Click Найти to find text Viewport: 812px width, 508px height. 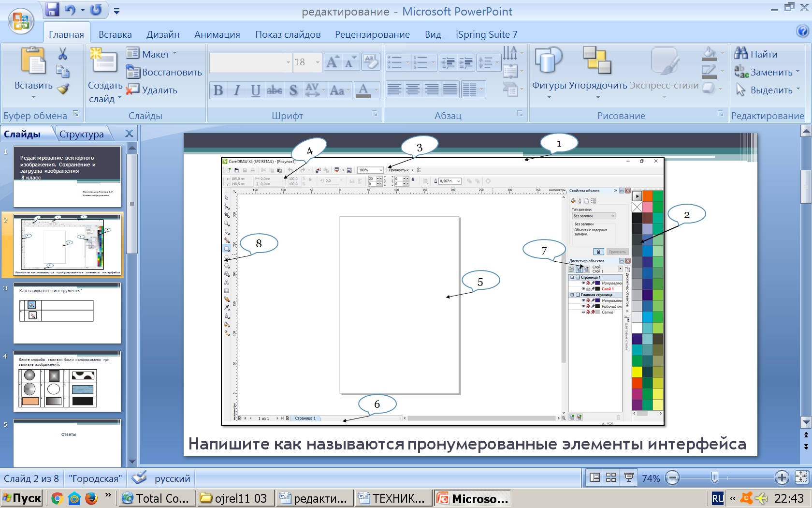pyautogui.click(x=755, y=54)
